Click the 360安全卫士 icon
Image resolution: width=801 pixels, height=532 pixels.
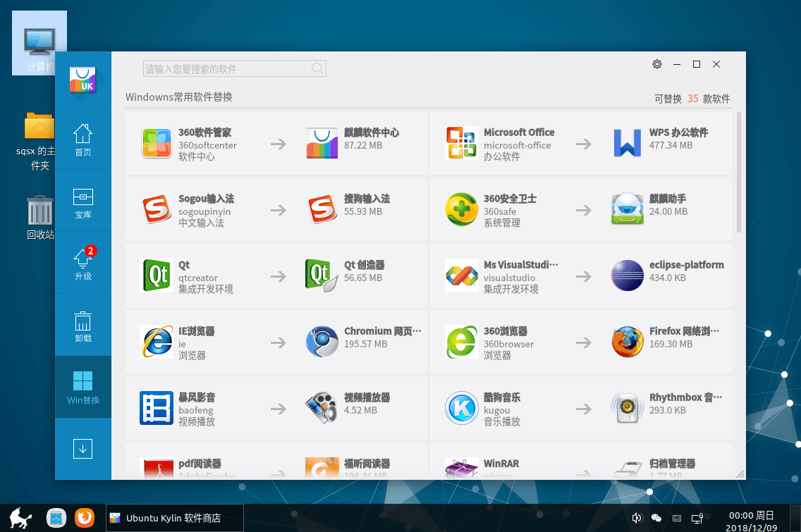(x=461, y=209)
